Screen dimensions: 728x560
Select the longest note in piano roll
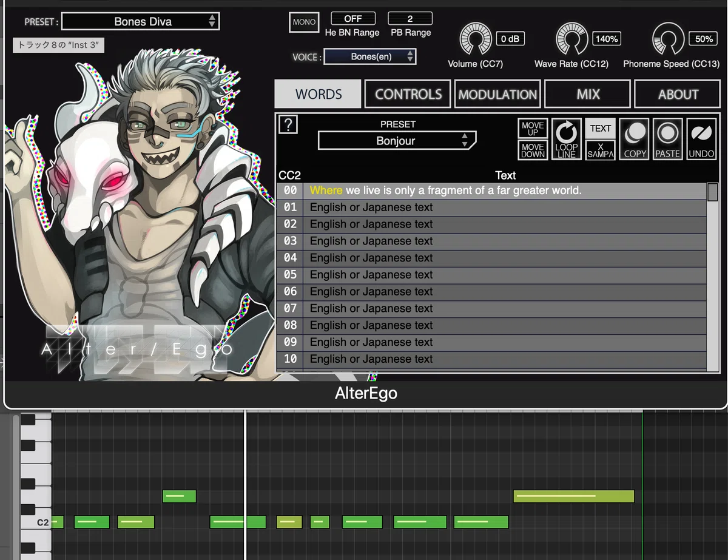pos(573,496)
